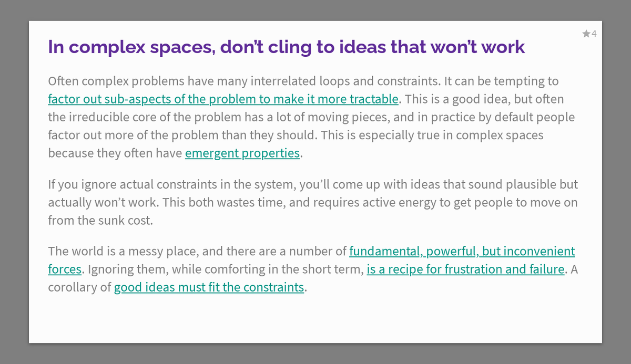The image size is (631, 364).
Task: Visit the 'is a recipe for frustration and failure' link
Action: pyautogui.click(x=465, y=269)
